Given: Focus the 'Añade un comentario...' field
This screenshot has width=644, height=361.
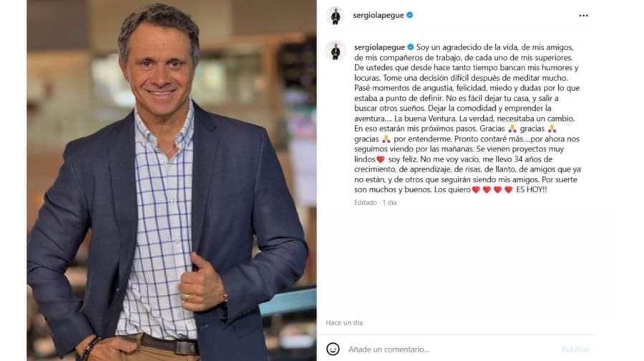Looking at the screenshot, I should [452, 350].
